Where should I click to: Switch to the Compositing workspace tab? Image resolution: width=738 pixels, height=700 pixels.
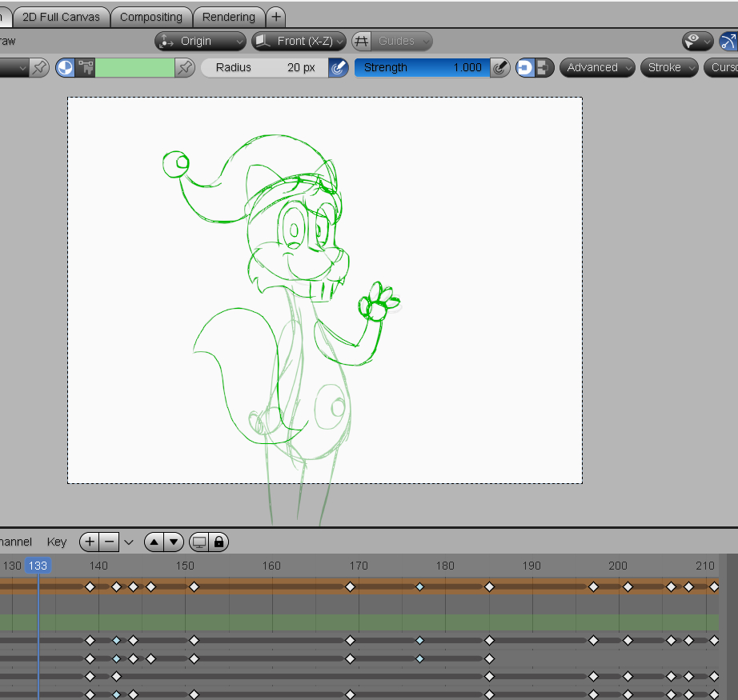pos(151,17)
